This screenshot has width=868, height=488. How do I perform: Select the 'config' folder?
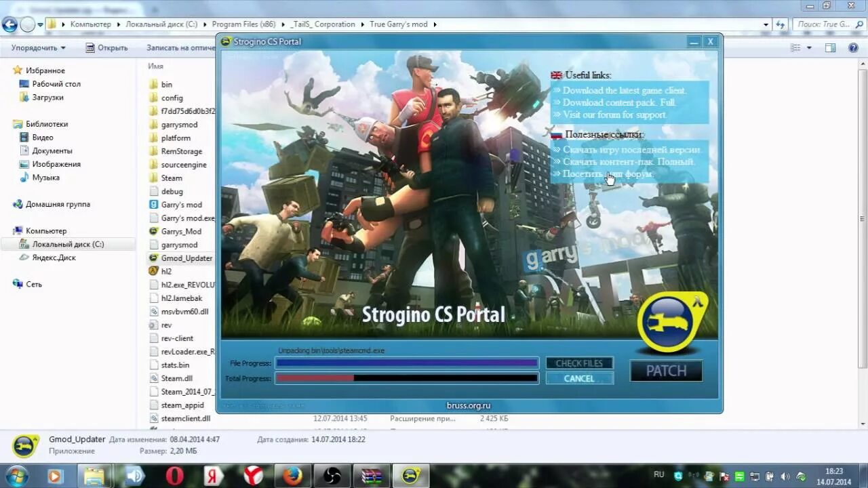coord(172,98)
